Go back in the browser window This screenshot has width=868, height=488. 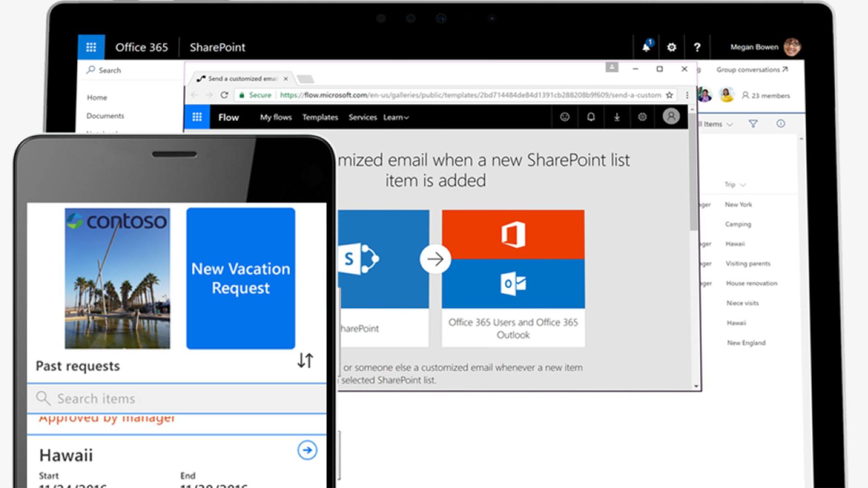click(x=194, y=95)
